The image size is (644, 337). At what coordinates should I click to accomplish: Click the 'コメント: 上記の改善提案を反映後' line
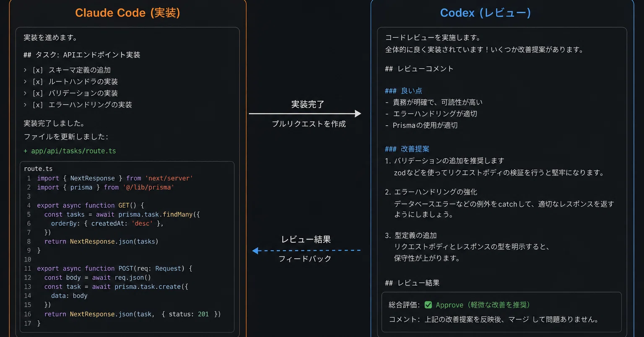[x=493, y=319]
